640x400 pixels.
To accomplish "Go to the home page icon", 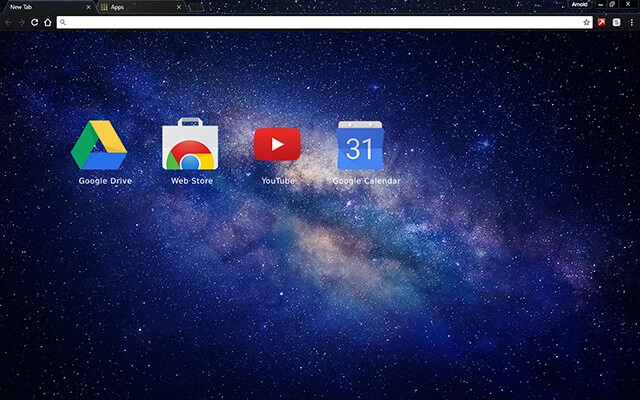I will point(48,22).
